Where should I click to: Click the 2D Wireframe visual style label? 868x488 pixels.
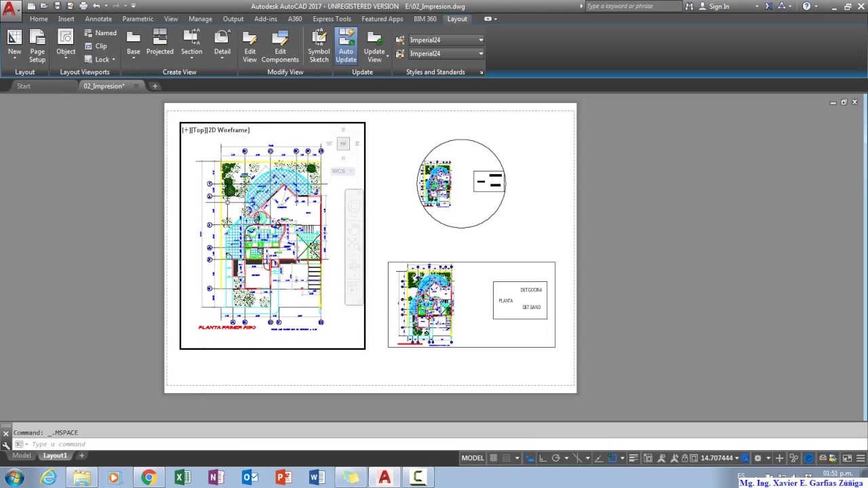pyautogui.click(x=229, y=130)
